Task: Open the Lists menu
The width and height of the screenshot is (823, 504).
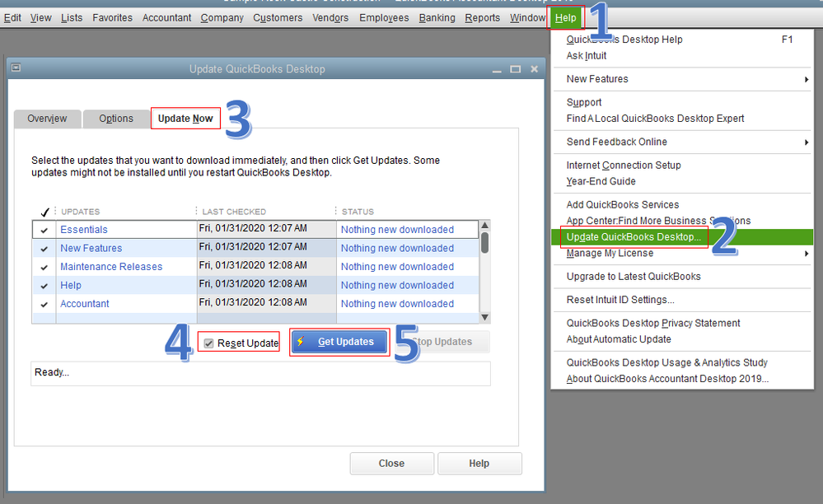Action: [x=72, y=18]
